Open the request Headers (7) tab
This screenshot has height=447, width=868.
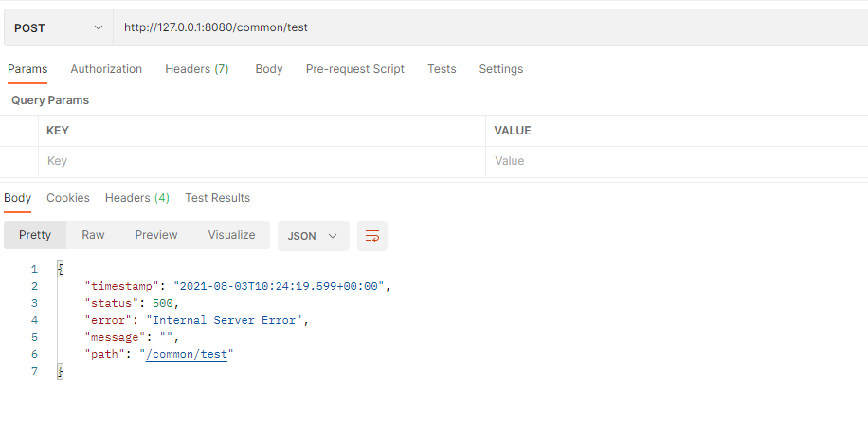tap(197, 69)
